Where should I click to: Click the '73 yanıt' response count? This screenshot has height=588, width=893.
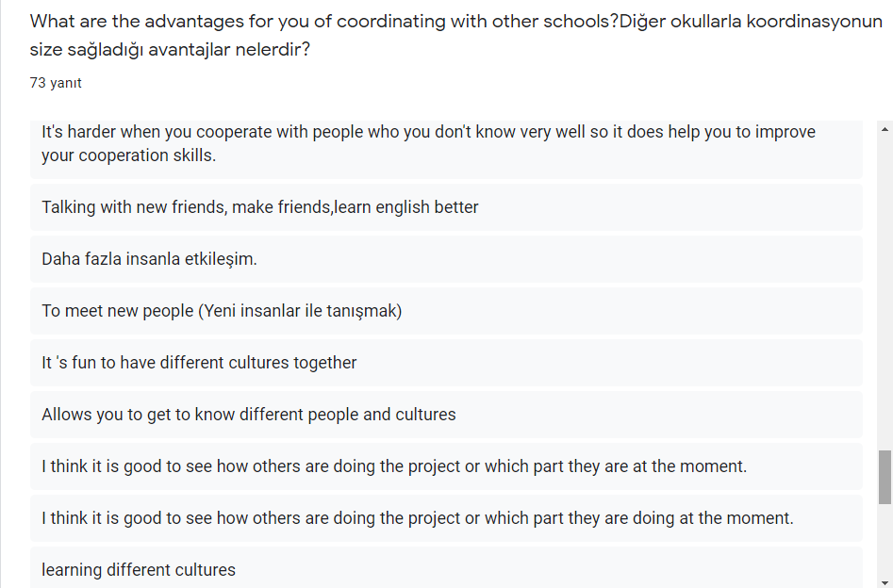56,83
